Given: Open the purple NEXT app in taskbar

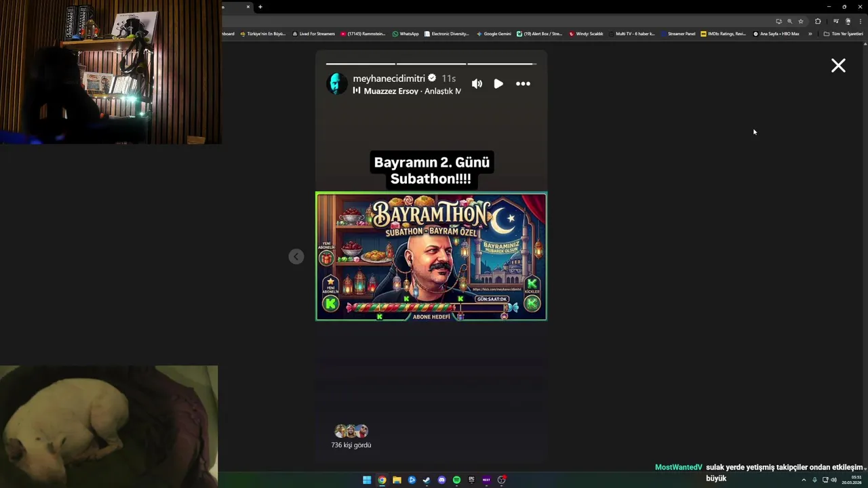Looking at the screenshot, I should (x=486, y=480).
